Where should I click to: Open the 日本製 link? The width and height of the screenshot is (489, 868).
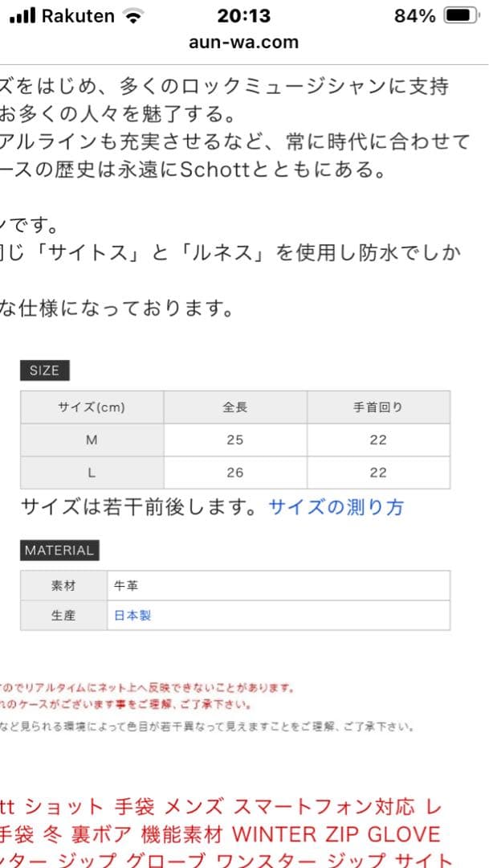[x=132, y=615]
